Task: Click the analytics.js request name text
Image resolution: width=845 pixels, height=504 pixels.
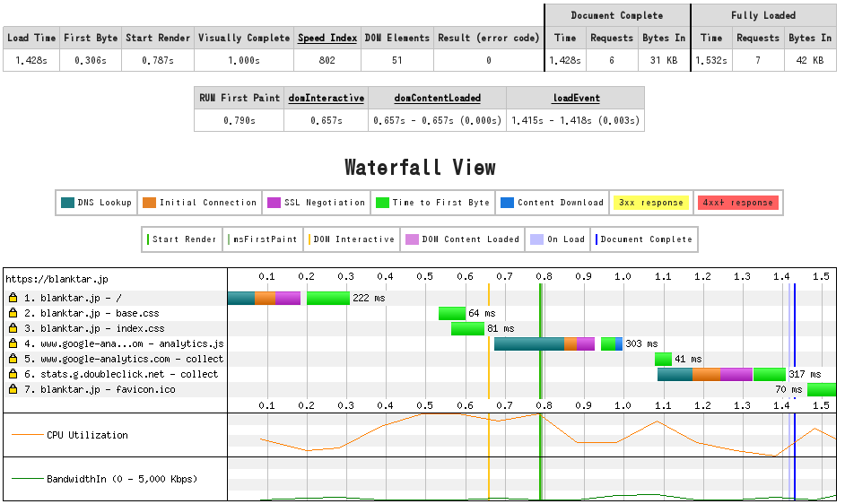Action: pos(125,343)
